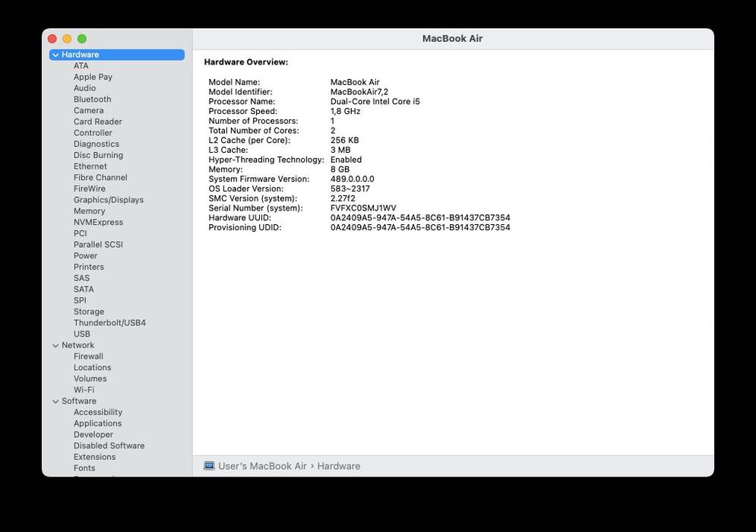Select Thunderbolt/USB4 entry
This screenshot has width=756, height=532.
109,323
